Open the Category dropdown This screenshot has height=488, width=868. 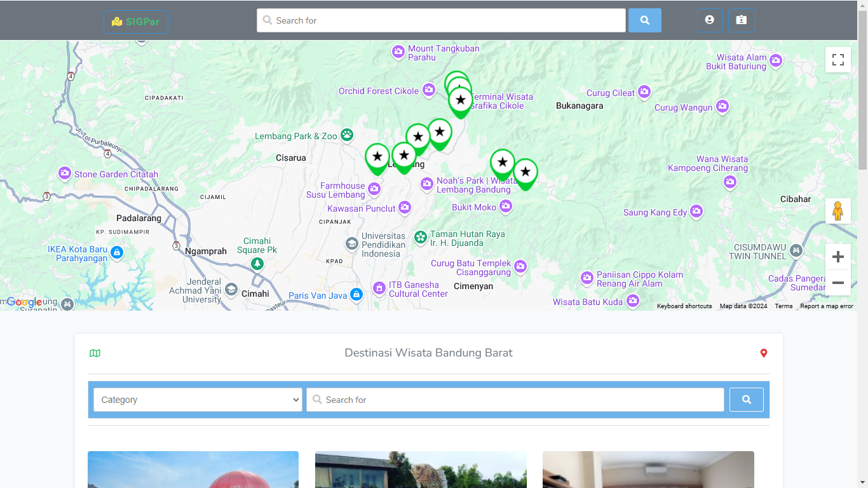click(197, 399)
